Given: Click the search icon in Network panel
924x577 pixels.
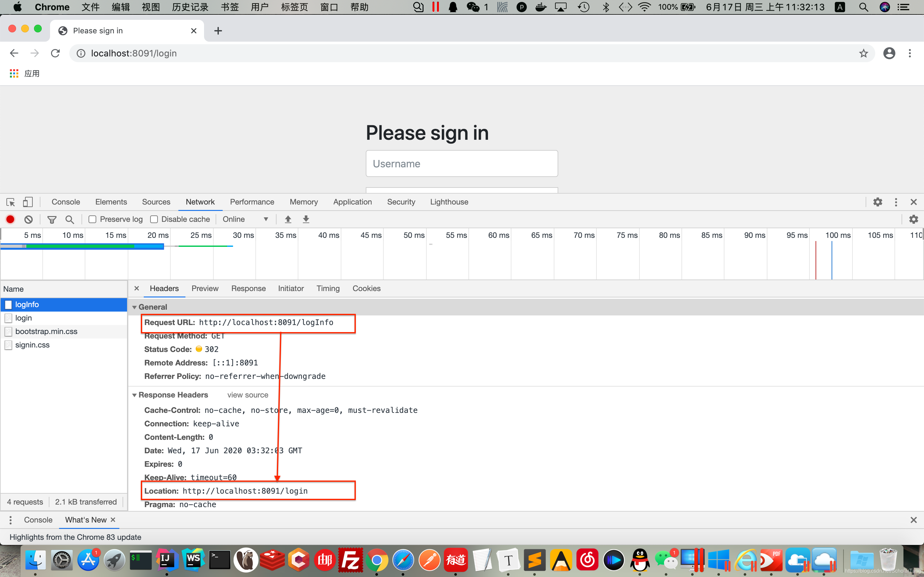Looking at the screenshot, I should 69,219.
